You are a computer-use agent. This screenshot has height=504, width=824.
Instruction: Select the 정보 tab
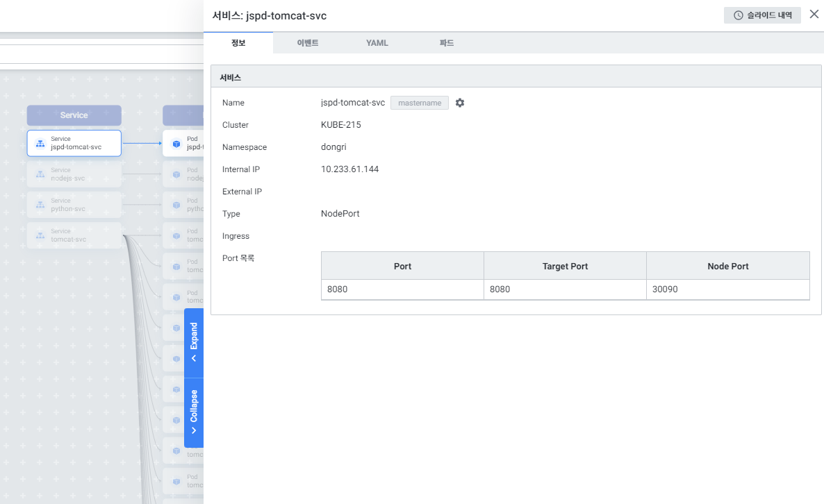238,43
